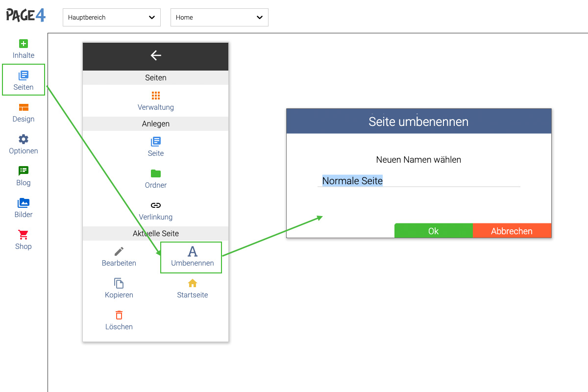
Task: Click the Seiten section header
Action: click(x=156, y=77)
